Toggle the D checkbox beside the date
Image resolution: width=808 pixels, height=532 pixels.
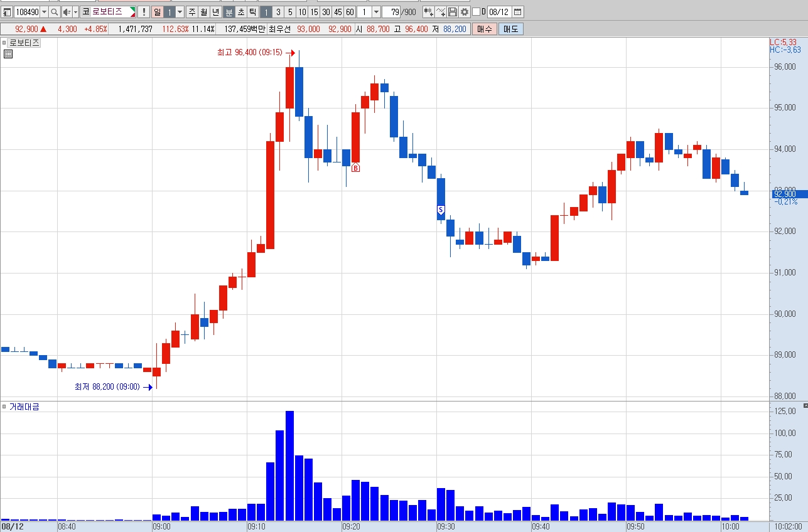tap(476, 12)
